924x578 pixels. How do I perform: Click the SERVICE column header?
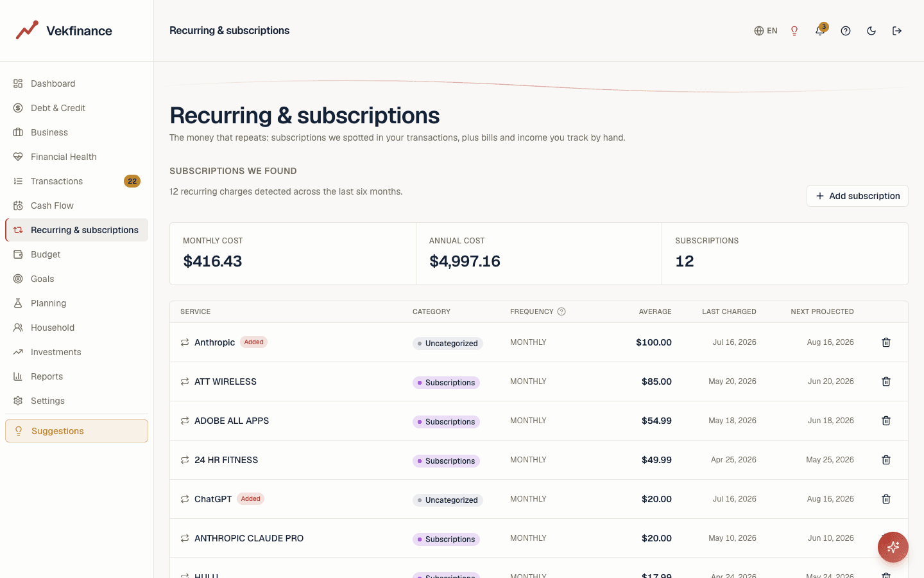[x=196, y=311]
